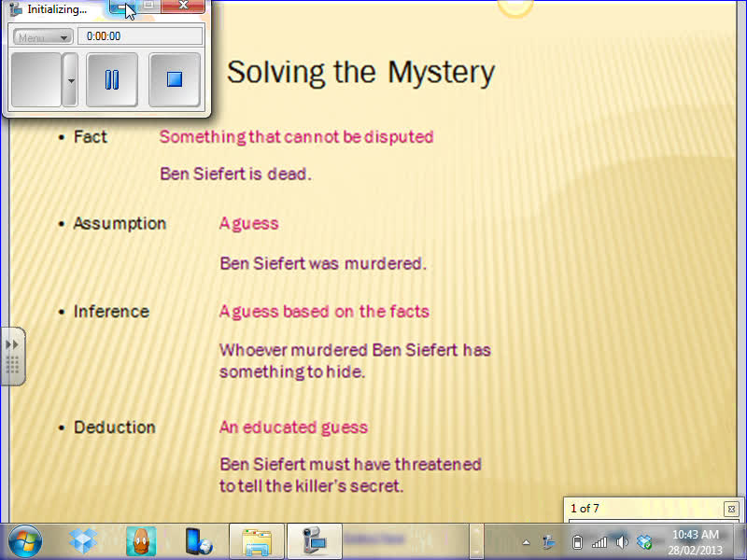Click the recorder app icon in title bar
Viewport: 747px width, 560px height.
[16, 9]
